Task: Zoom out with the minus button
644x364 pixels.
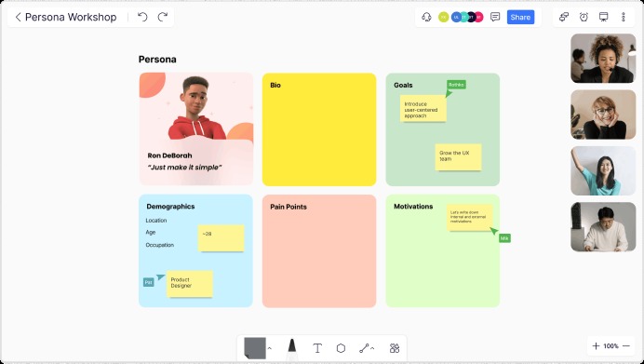Action: coord(626,346)
